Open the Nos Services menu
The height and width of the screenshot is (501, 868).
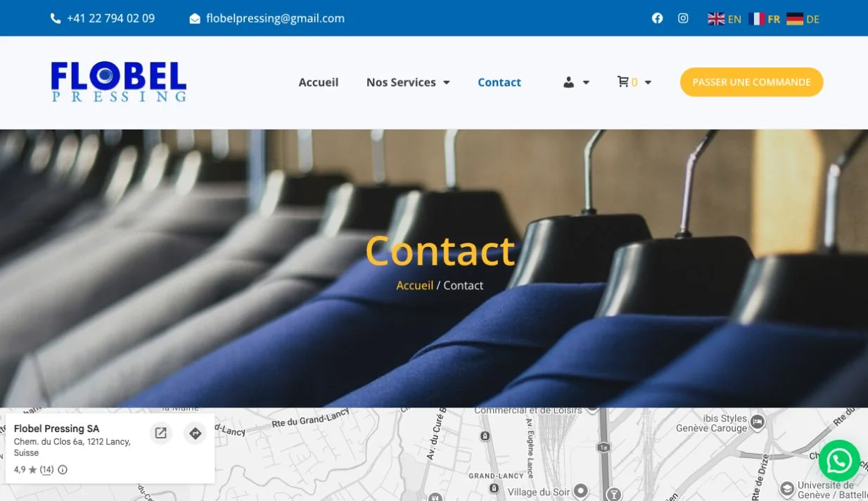pos(401,82)
